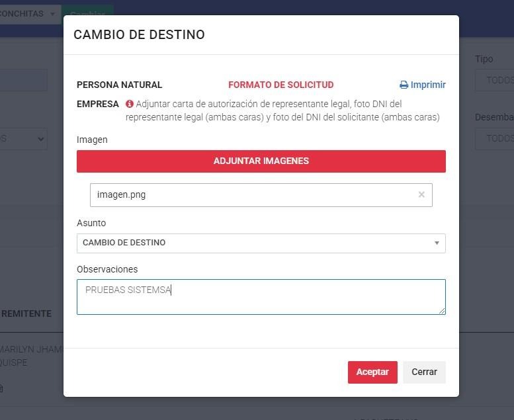The width and height of the screenshot is (514, 420).
Task: Confirm with the Aceptar button
Action: (x=372, y=372)
